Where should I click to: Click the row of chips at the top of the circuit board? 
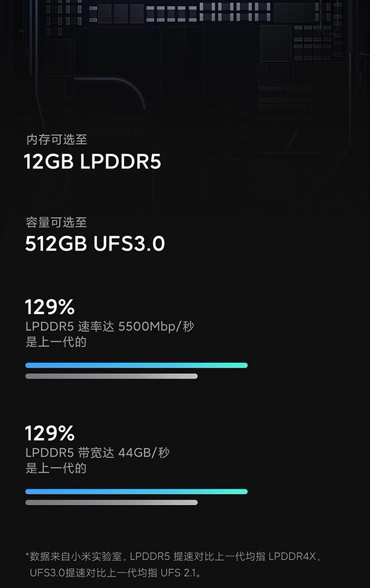click(x=180, y=12)
